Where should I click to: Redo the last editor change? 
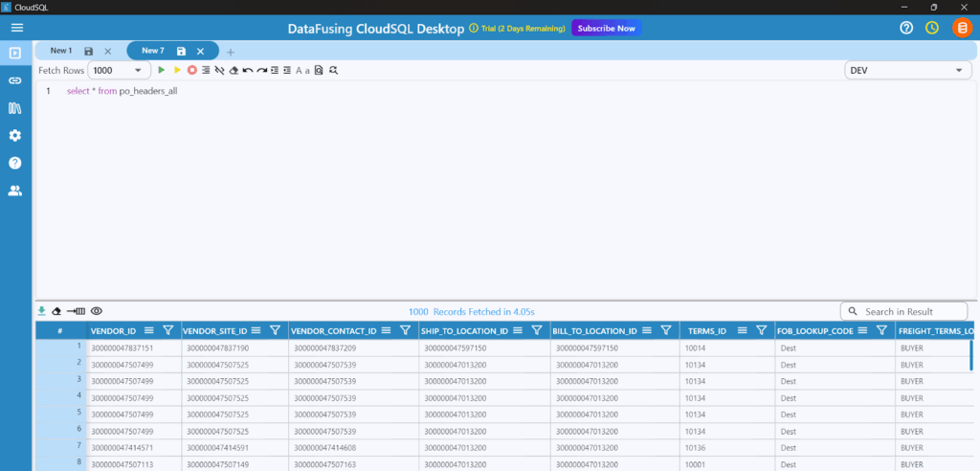tap(262, 71)
